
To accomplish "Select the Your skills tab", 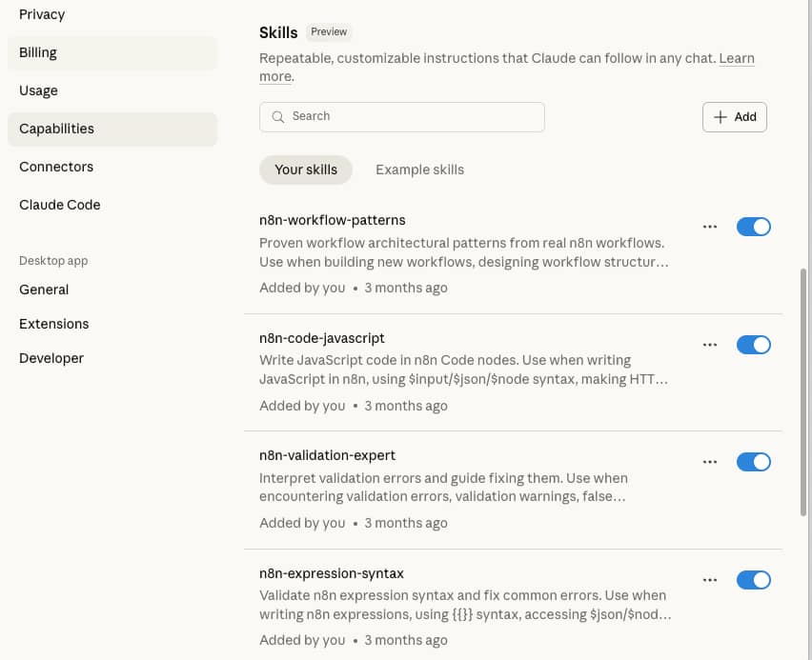I will pyautogui.click(x=306, y=170).
